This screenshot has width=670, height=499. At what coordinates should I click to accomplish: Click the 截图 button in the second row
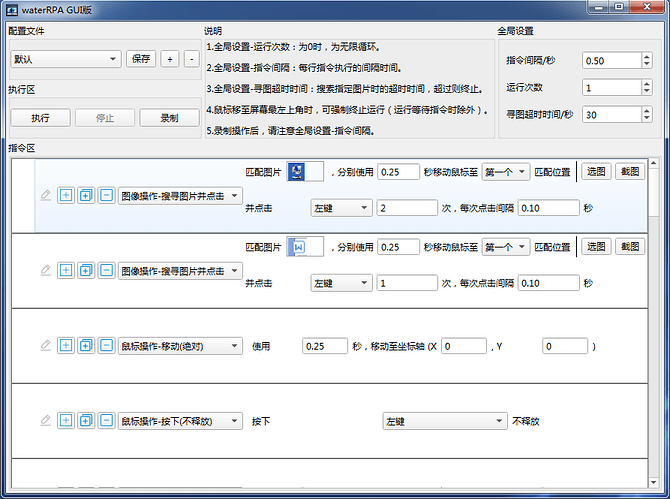click(629, 246)
